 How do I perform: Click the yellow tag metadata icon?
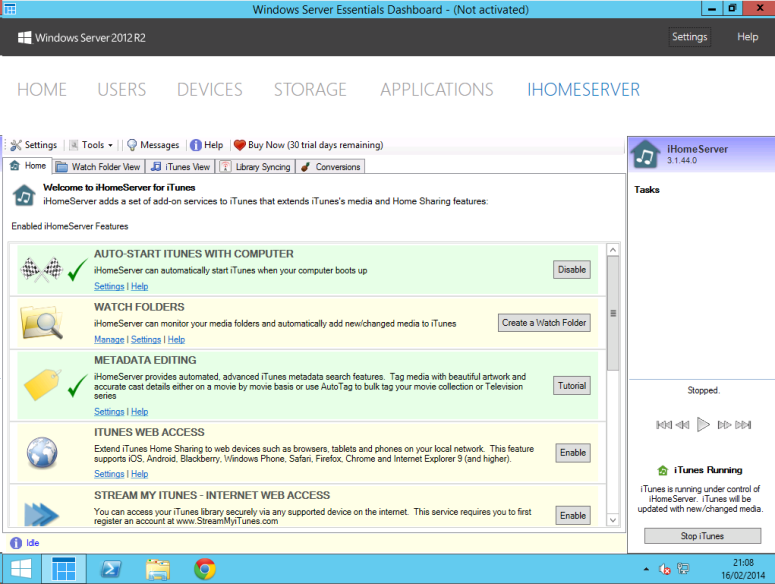(42, 384)
